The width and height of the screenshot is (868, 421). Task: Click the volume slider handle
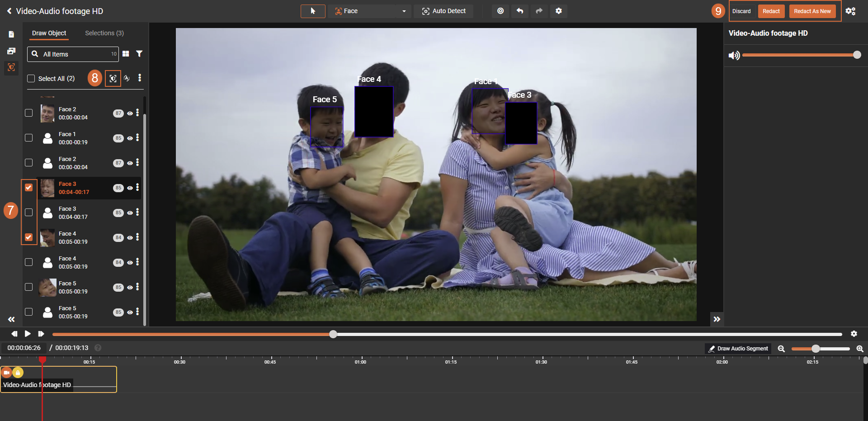857,55
